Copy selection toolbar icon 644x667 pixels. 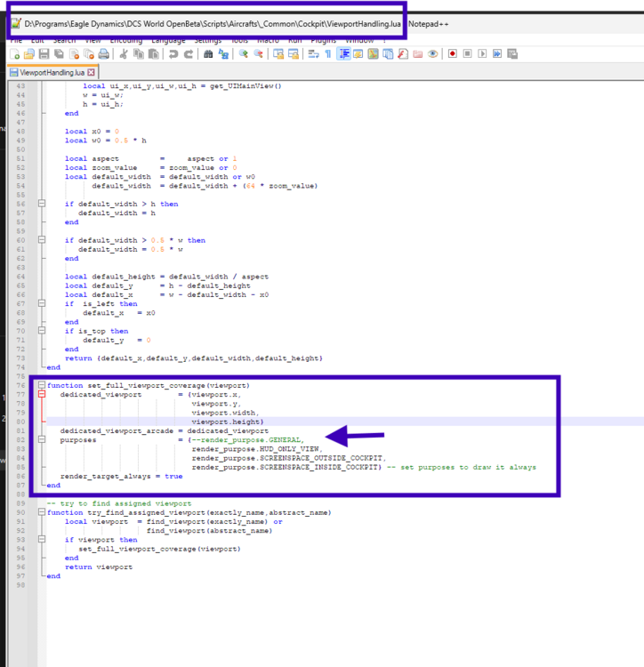[139, 54]
